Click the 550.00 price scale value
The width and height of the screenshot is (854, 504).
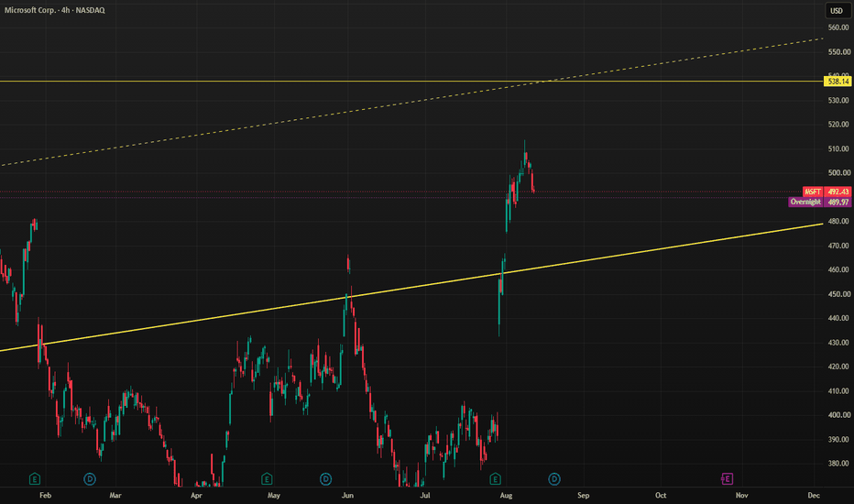point(838,52)
